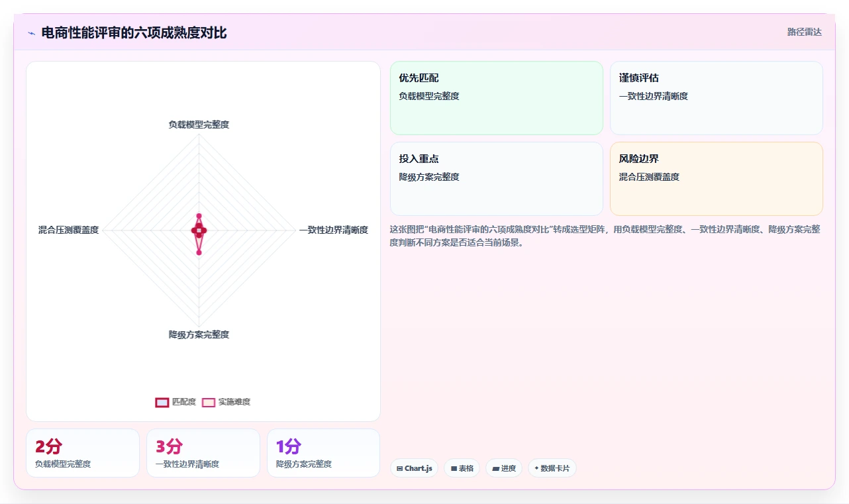Select the Chart.js tag

tap(414, 468)
